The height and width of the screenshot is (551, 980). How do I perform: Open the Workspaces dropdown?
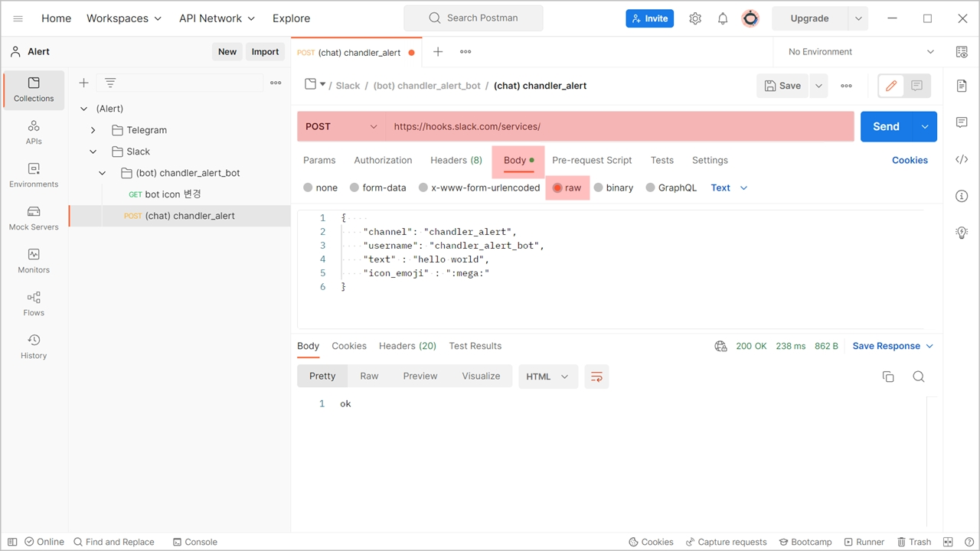click(x=124, y=18)
